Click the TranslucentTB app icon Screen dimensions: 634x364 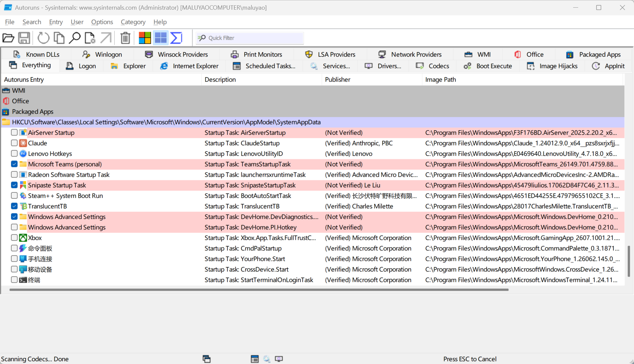23,206
